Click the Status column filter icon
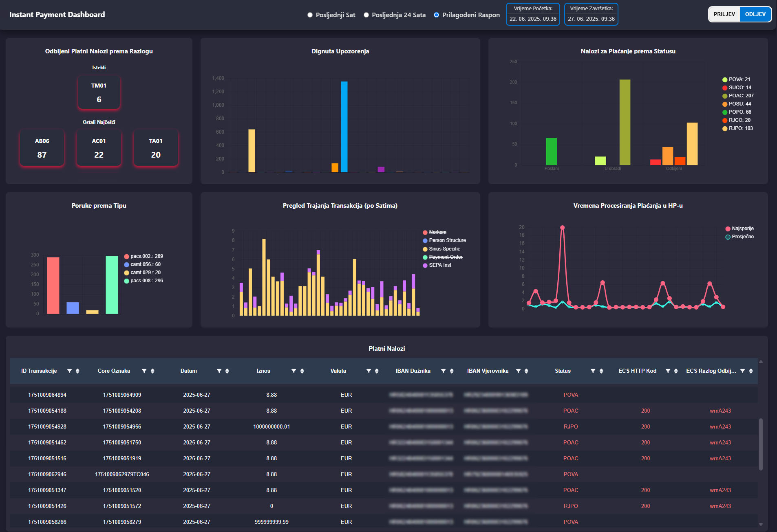The image size is (777, 532). (593, 371)
